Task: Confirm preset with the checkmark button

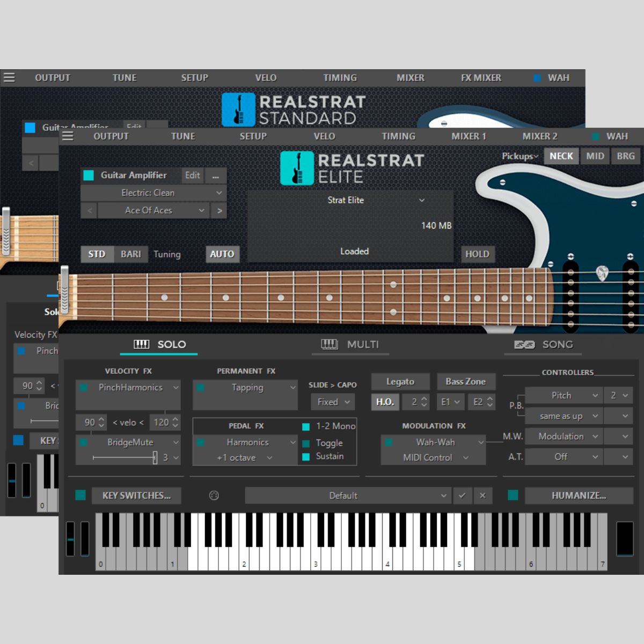Action: [x=462, y=495]
